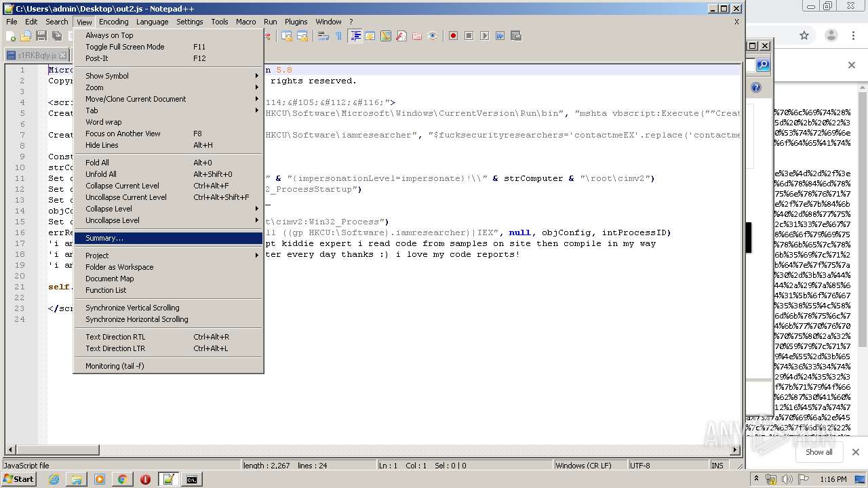Choose Folder as Workspace menu entry
This screenshot has width=868, height=488.
[168, 267]
